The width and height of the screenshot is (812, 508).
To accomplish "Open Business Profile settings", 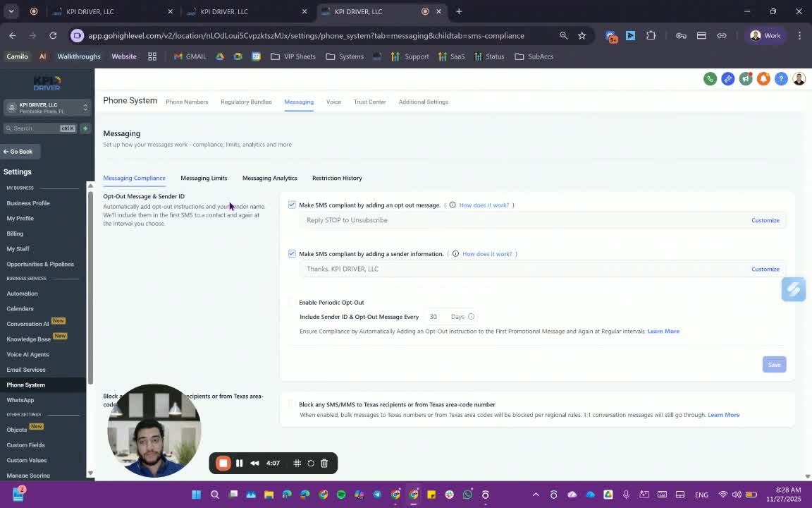I will tap(28, 203).
